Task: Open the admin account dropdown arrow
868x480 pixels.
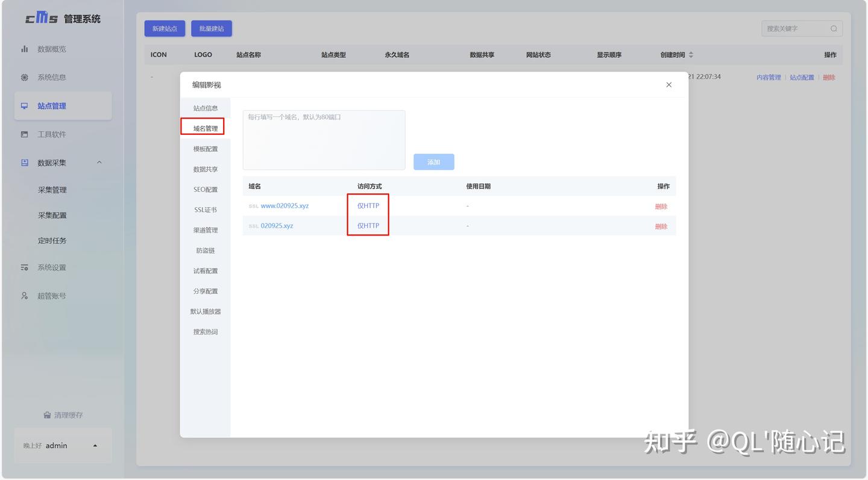Action: pyautogui.click(x=95, y=446)
